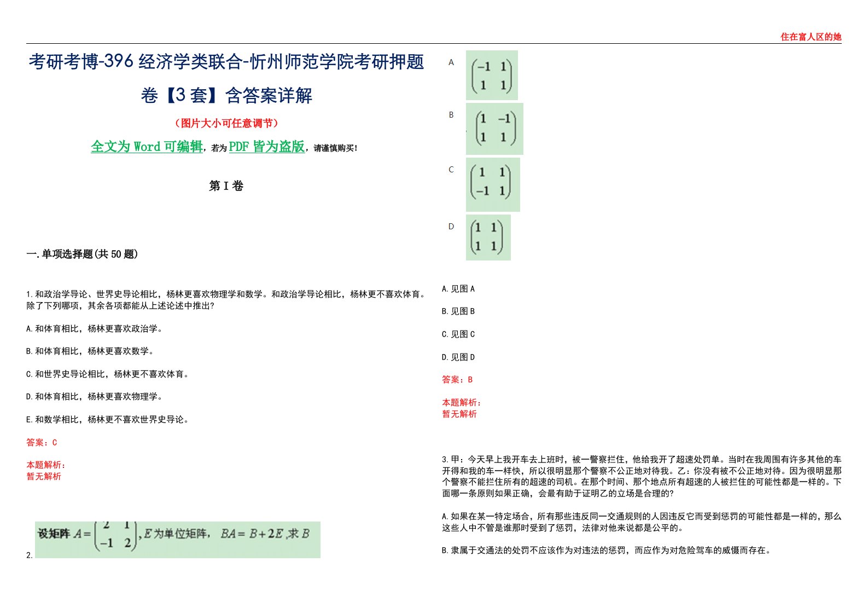Click matrix image labeled A
This screenshot has height=614, width=868.
pos(492,75)
